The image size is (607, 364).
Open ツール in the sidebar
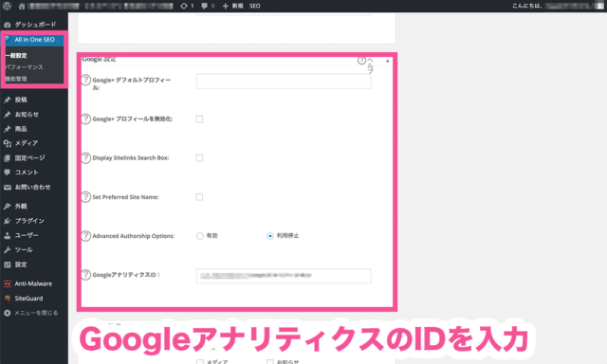tap(24, 250)
